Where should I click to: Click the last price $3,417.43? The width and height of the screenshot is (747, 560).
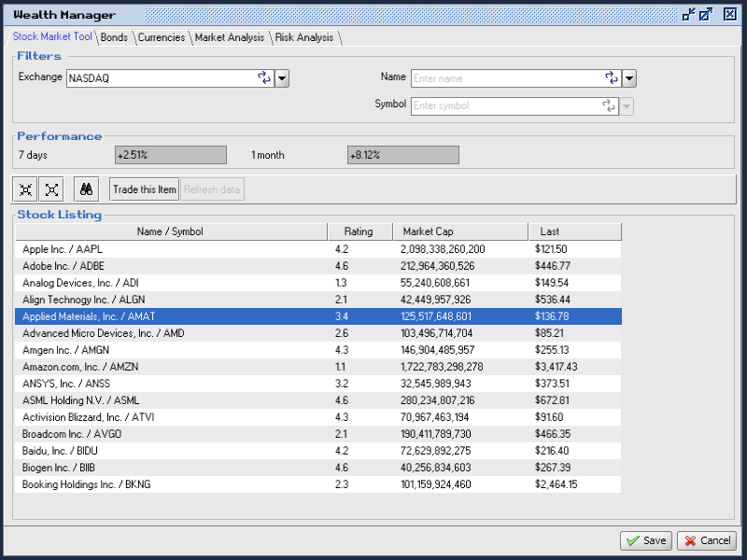click(x=556, y=367)
